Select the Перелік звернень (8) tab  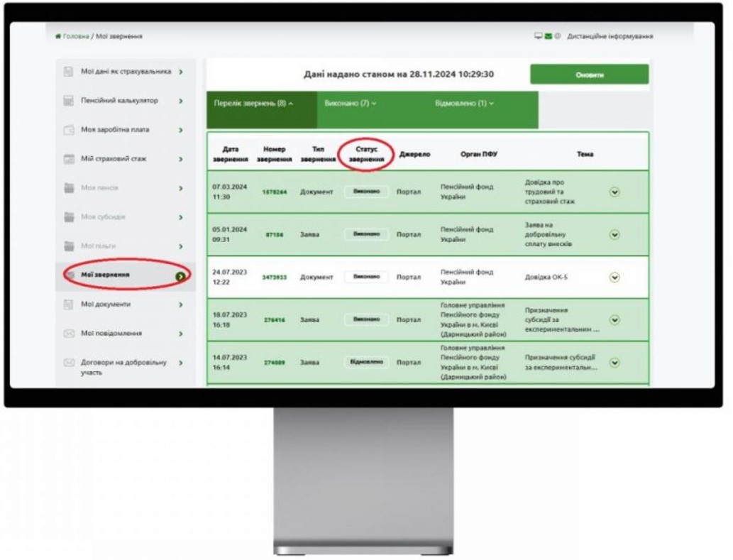[x=253, y=104]
